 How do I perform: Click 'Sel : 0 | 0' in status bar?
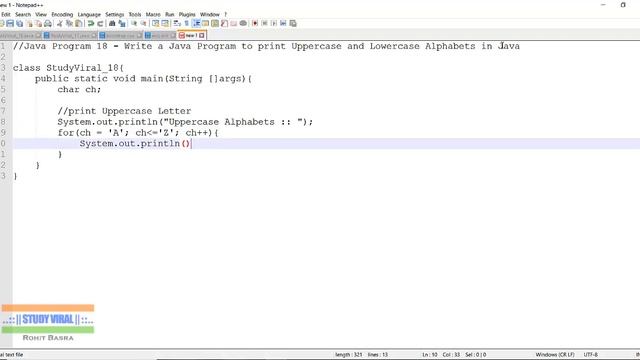tap(476, 355)
